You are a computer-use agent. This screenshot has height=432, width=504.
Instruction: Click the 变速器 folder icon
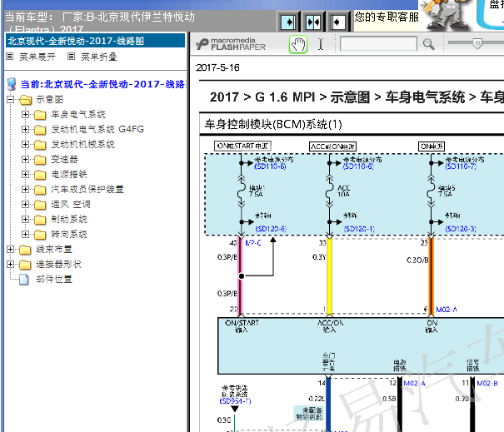pyautogui.click(x=40, y=160)
